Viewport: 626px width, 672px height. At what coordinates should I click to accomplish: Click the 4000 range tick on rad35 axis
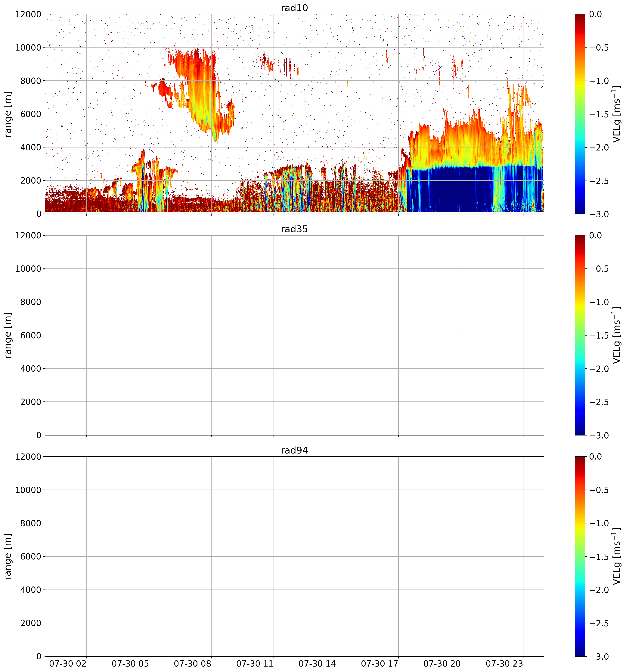pyautogui.click(x=30, y=369)
